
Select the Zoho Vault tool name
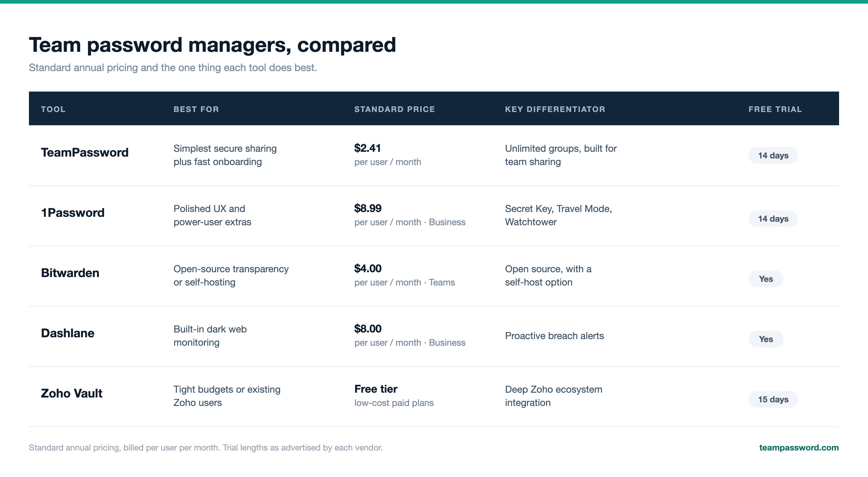pyautogui.click(x=72, y=394)
